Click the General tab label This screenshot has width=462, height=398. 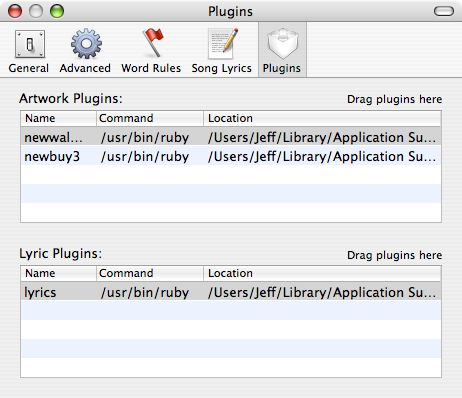[x=29, y=68]
